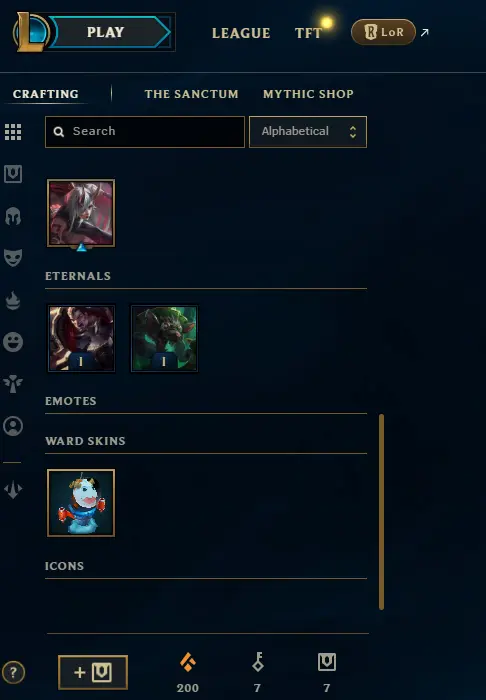This screenshot has width=486, height=700.
Task: Open the Alphabetical sort dropdown
Action: [x=308, y=132]
